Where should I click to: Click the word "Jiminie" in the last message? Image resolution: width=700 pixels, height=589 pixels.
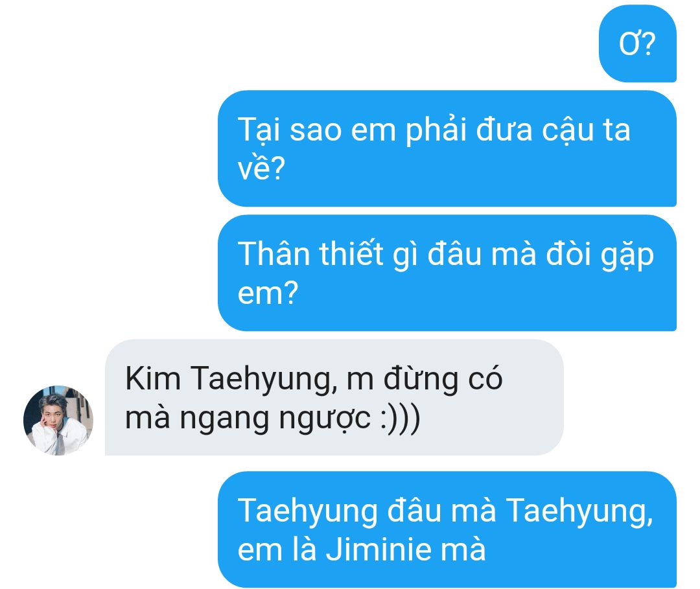[x=379, y=549]
